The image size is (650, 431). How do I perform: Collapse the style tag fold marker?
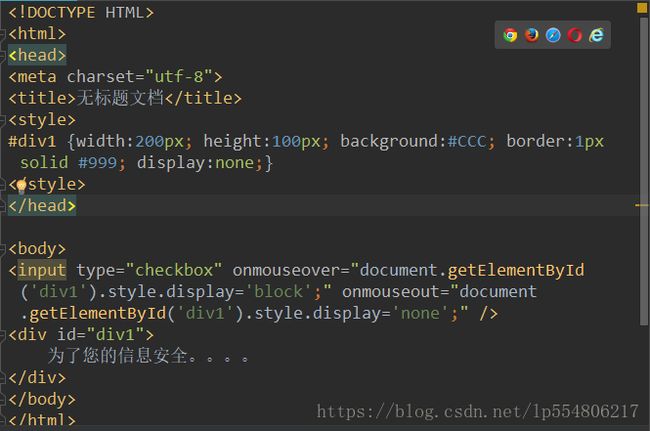[2, 120]
